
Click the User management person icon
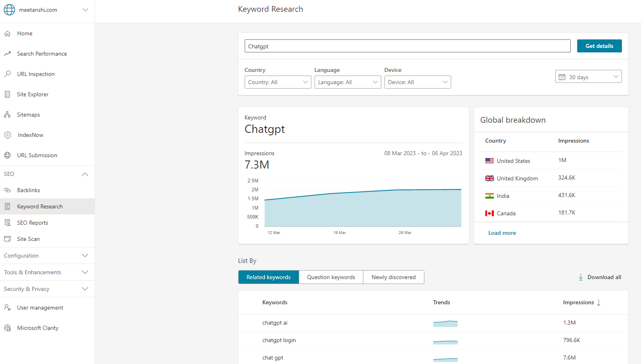click(7, 308)
